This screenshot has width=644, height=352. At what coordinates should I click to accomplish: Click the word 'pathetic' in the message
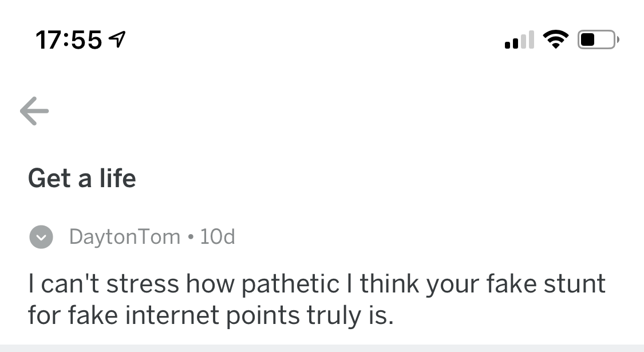pyautogui.click(x=290, y=284)
